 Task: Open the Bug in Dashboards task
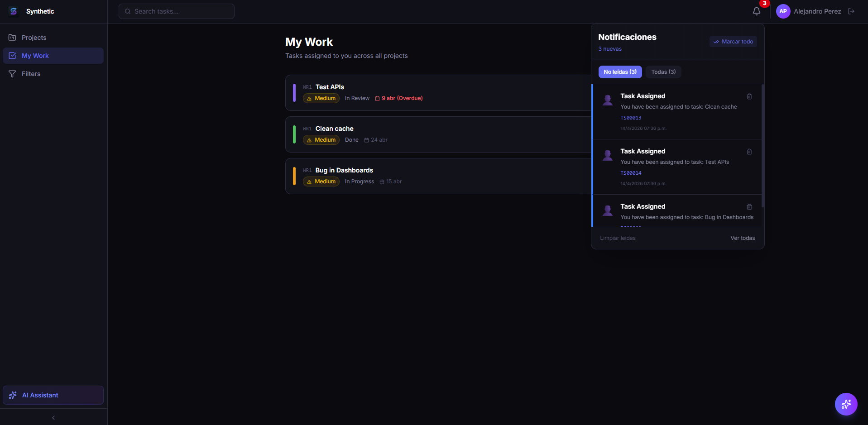tap(344, 170)
